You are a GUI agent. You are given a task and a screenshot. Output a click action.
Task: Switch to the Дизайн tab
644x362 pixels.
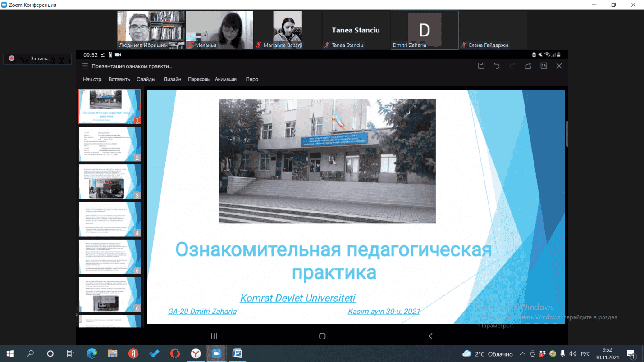[172, 79]
